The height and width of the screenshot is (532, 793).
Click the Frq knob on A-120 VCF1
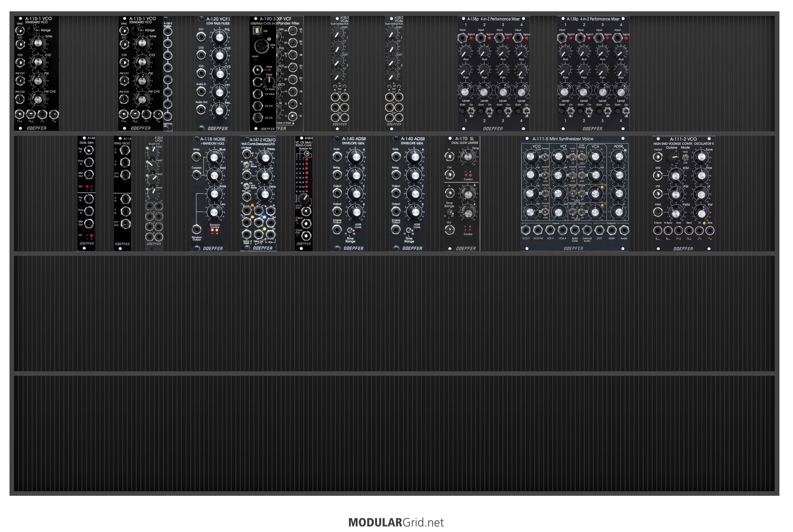point(219,37)
